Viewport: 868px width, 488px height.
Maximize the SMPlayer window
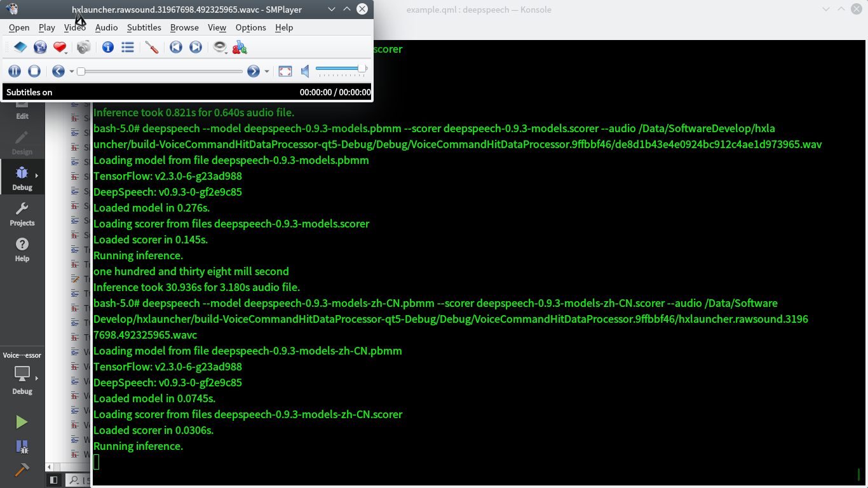coord(347,9)
